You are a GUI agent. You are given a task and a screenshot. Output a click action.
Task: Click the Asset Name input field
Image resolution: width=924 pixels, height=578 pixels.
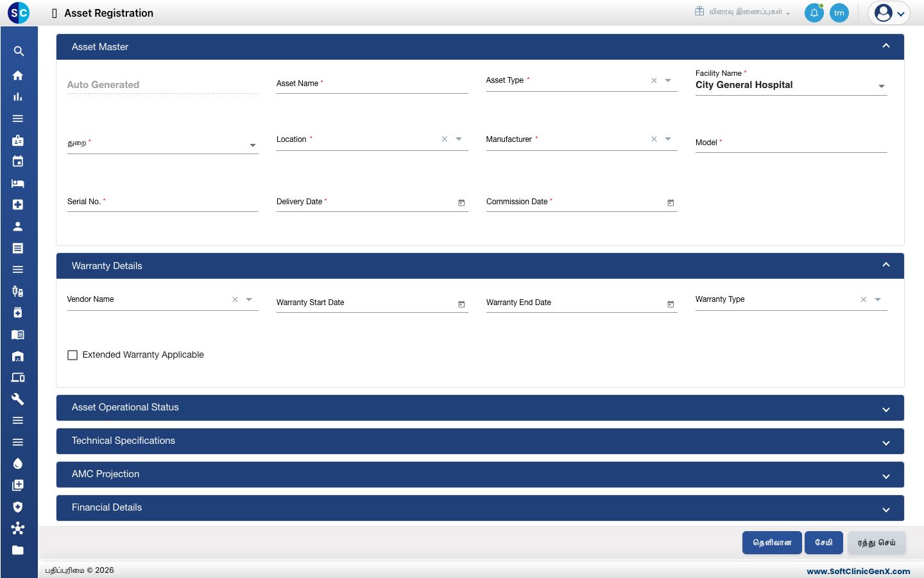(372, 83)
